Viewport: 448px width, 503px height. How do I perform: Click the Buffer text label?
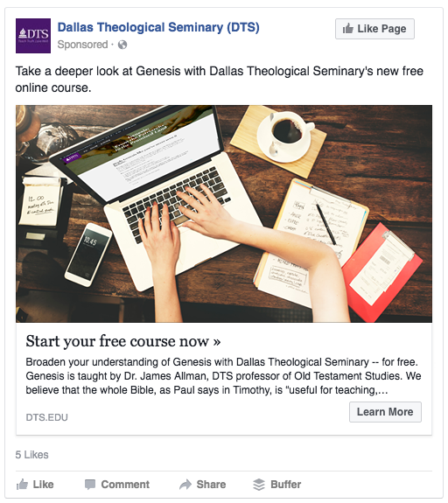pos(285,485)
